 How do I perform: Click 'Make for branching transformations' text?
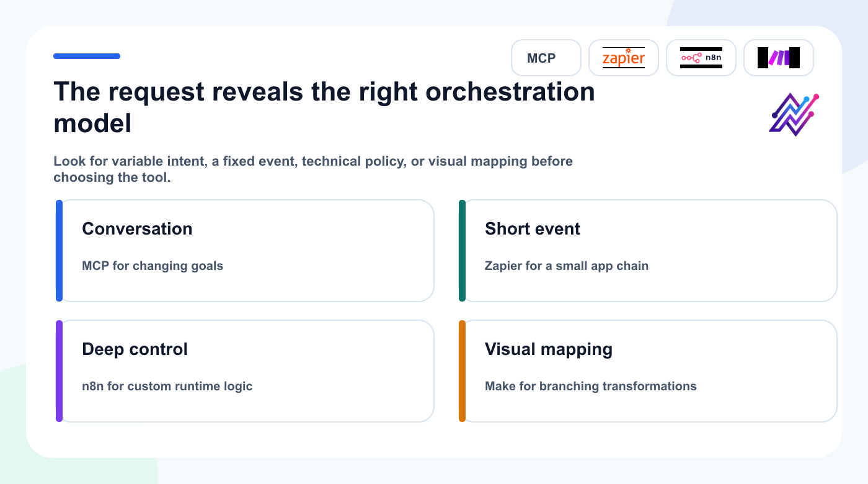click(591, 387)
